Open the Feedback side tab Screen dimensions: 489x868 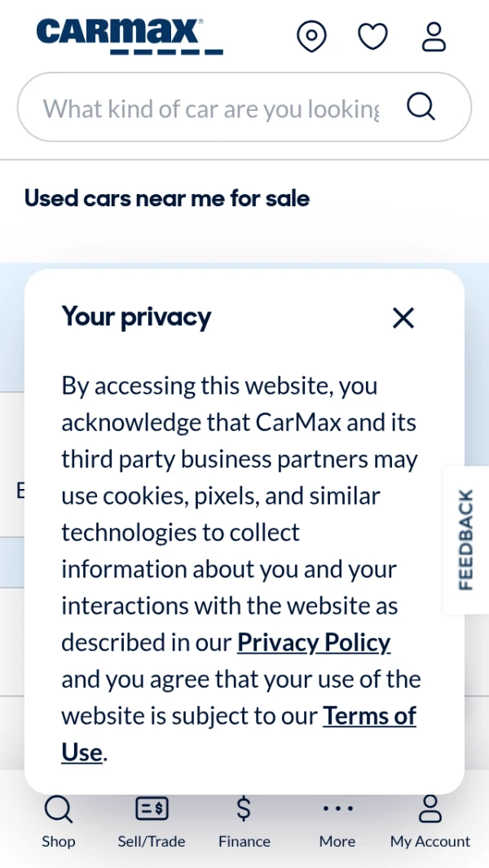tap(465, 540)
